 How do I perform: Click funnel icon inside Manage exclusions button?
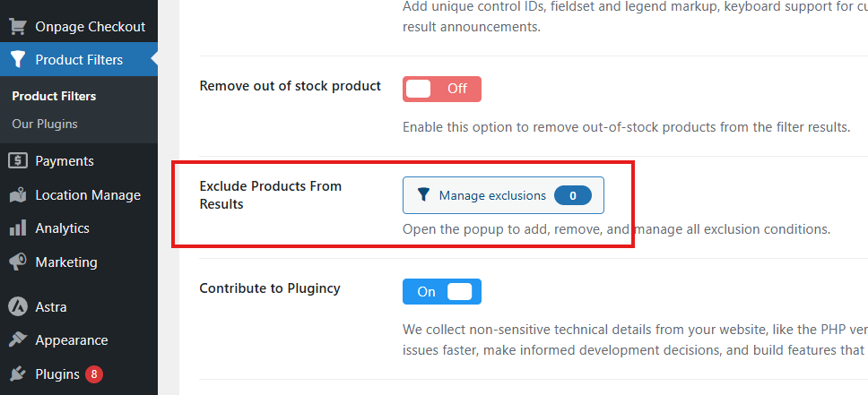coord(424,195)
